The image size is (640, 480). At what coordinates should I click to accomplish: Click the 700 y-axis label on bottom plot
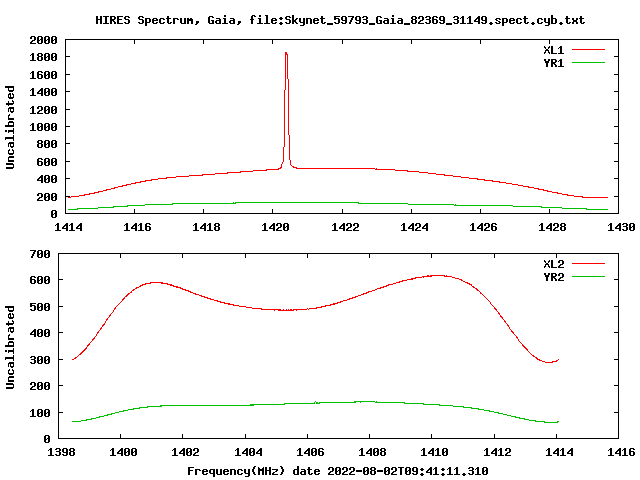[40, 254]
